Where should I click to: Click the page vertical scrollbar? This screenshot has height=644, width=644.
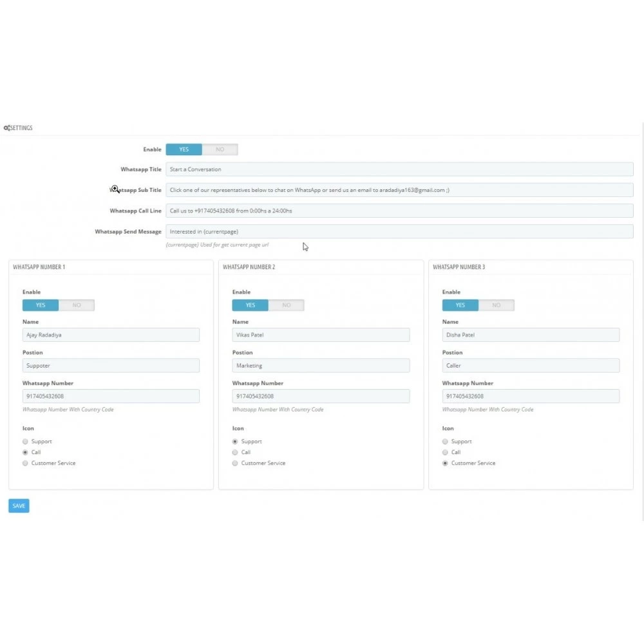click(642, 321)
